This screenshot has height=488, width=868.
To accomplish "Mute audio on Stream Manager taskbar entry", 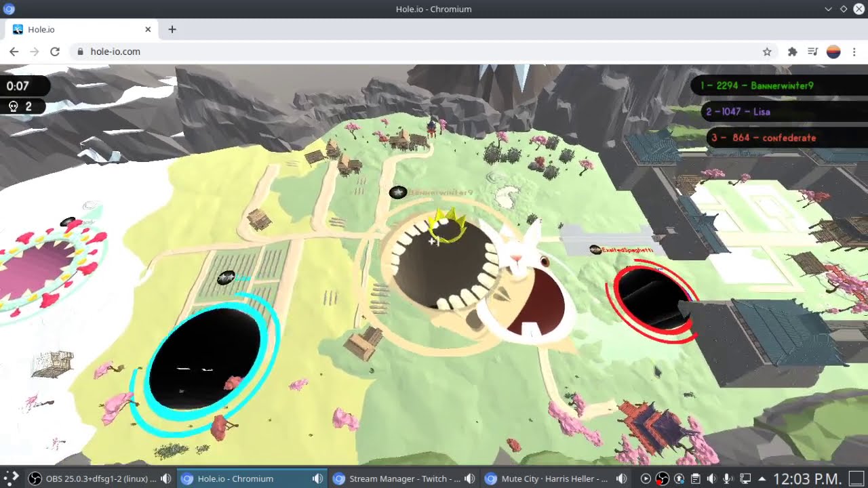I will click(469, 479).
